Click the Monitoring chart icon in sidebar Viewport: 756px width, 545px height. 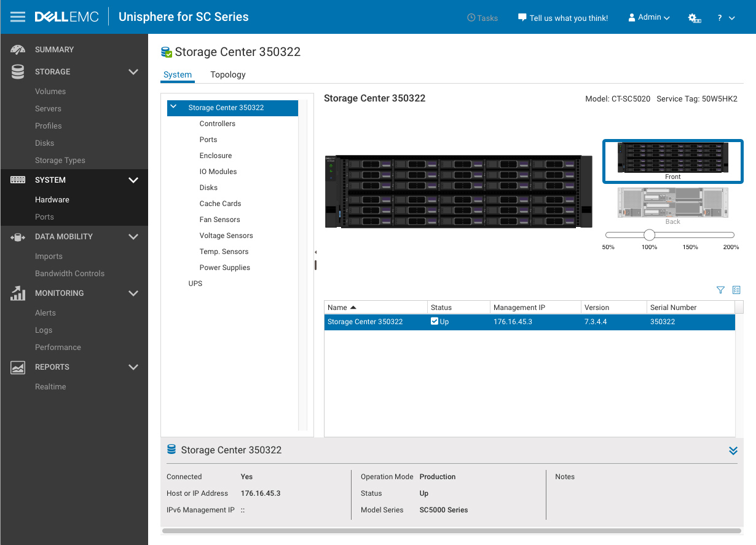tap(18, 293)
